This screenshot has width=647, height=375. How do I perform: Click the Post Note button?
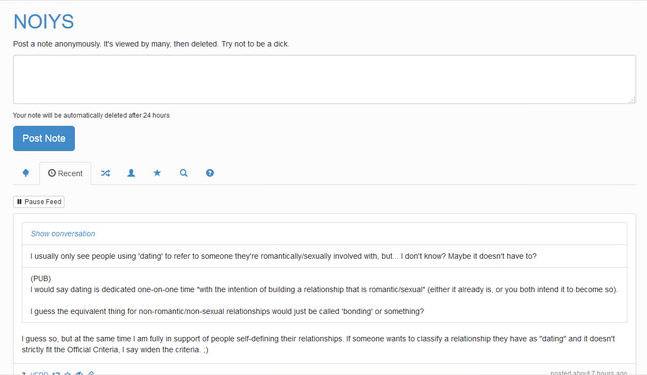click(x=44, y=138)
